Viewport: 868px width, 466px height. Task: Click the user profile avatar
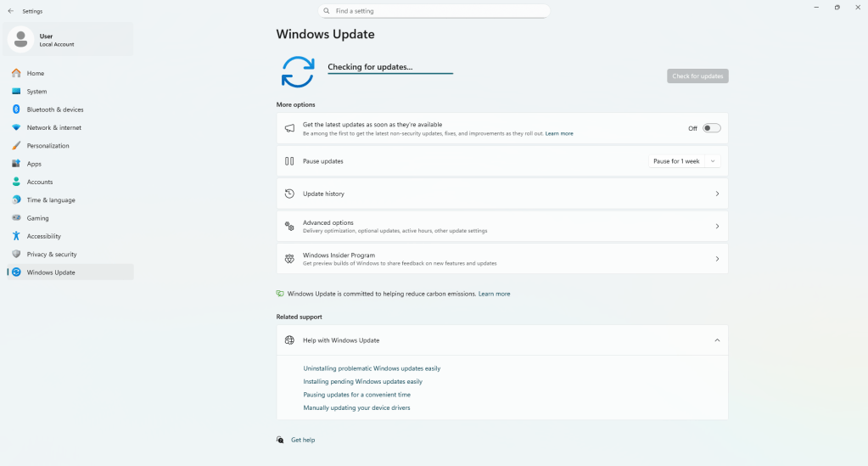pyautogui.click(x=21, y=39)
